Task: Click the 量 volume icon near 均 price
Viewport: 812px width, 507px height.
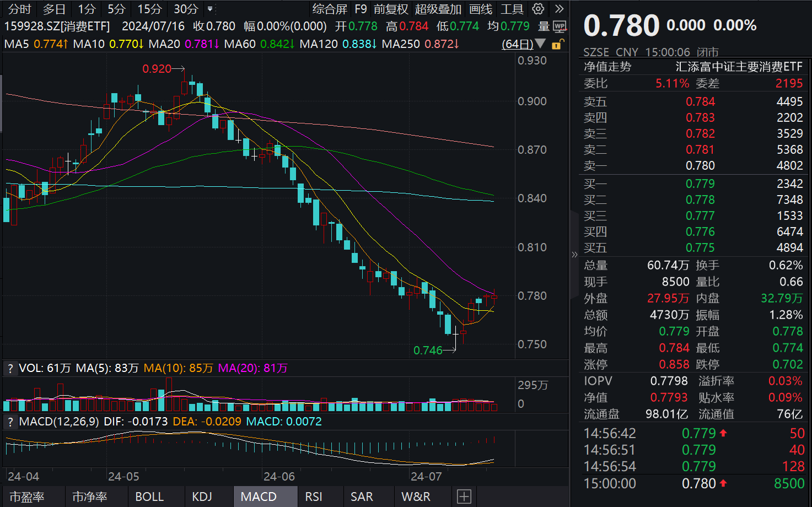Action: [542, 26]
